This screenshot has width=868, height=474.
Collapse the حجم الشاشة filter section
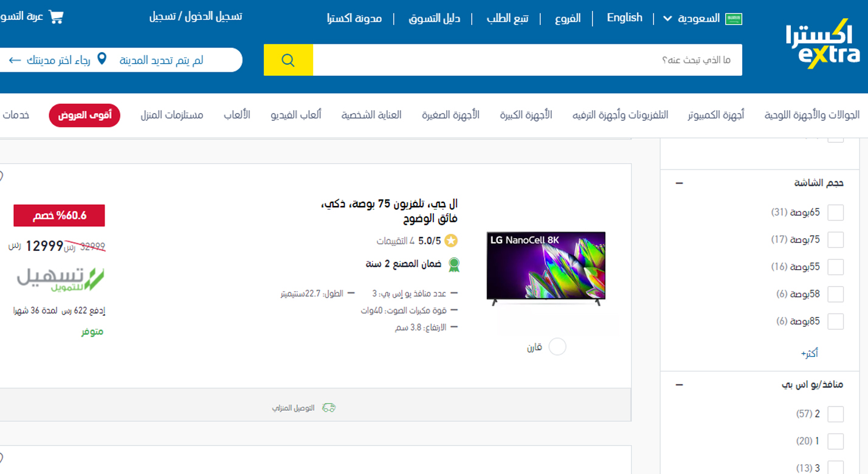(x=679, y=183)
